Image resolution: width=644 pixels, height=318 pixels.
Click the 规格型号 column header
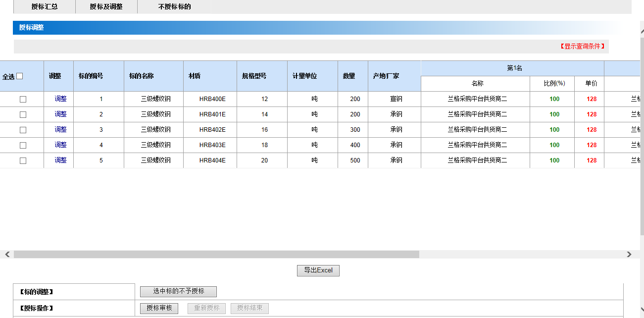coord(254,76)
